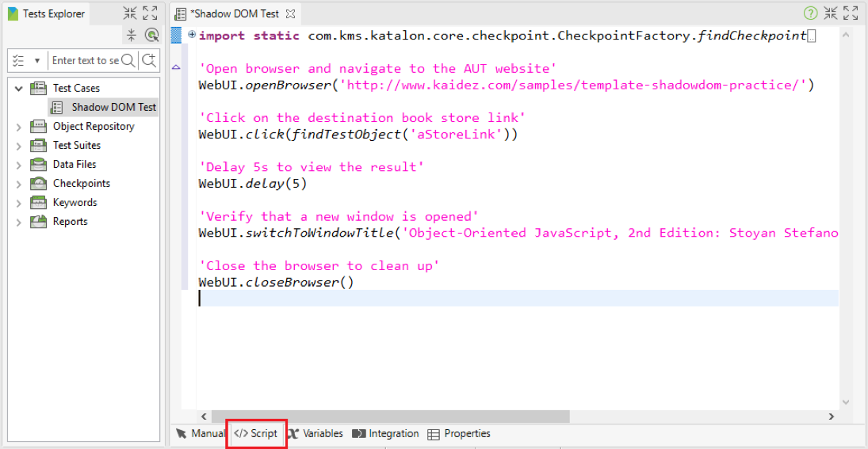Click horizontal scrollbar right arrow
Screen dimensions: 868x449
click(831, 417)
